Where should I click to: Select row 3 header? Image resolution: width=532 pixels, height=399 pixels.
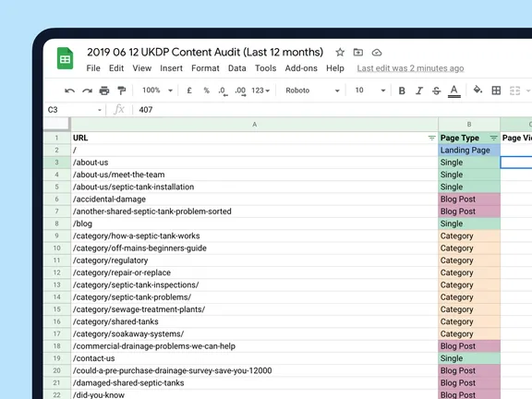[57, 163]
